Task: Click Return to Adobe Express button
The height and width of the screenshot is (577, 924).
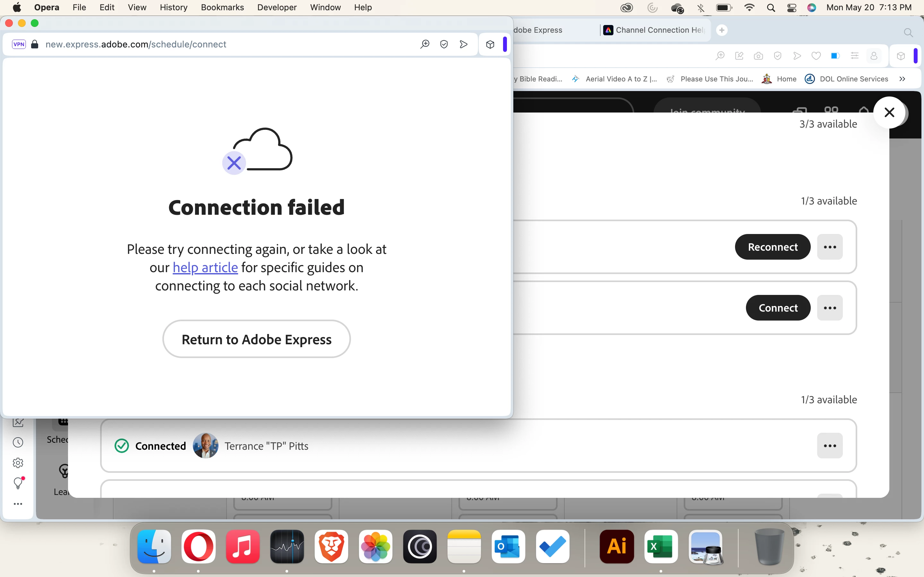Action: click(256, 339)
